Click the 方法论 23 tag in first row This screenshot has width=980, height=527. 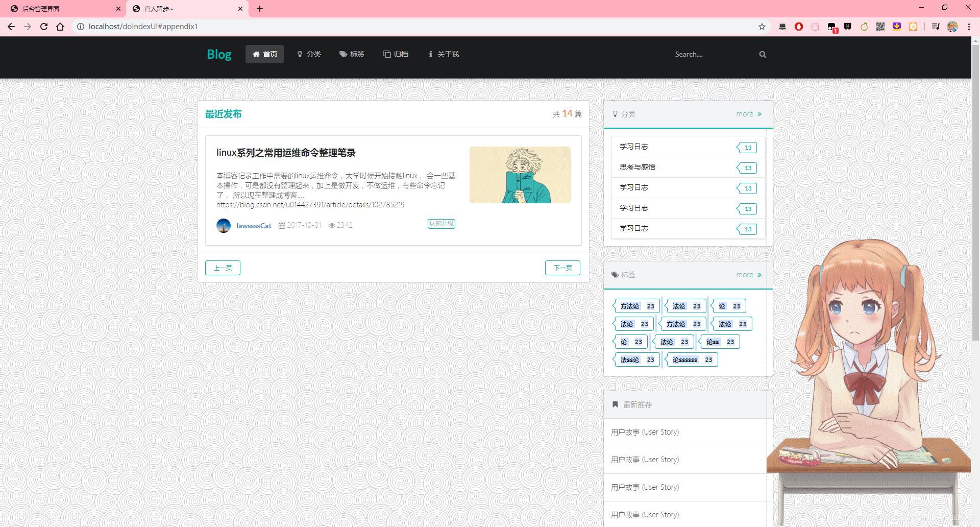coord(636,306)
